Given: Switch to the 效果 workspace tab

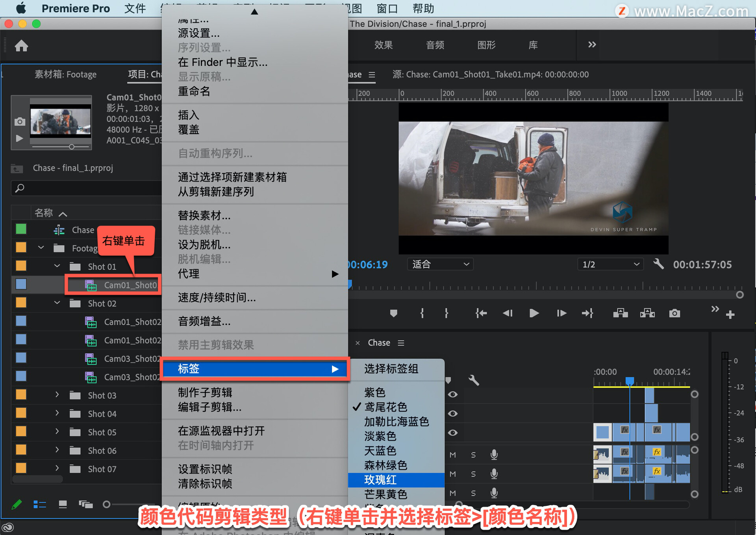Looking at the screenshot, I should [x=384, y=45].
